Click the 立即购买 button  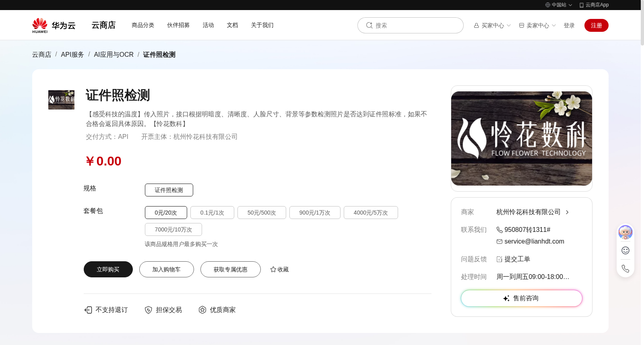click(x=108, y=269)
